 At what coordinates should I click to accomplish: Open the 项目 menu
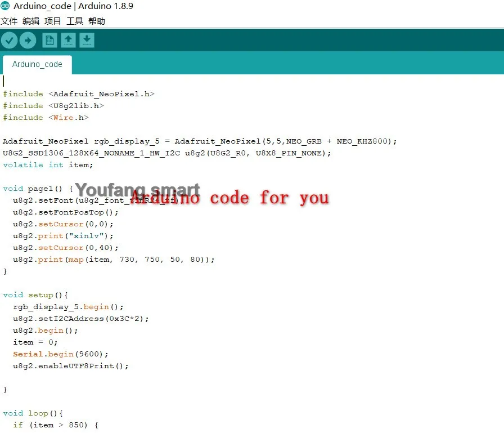coord(53,21)
